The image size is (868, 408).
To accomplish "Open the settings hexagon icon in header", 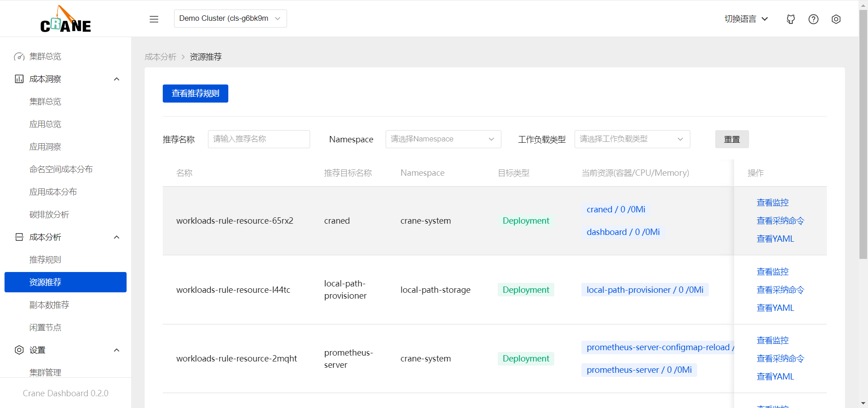I will 836,19.
